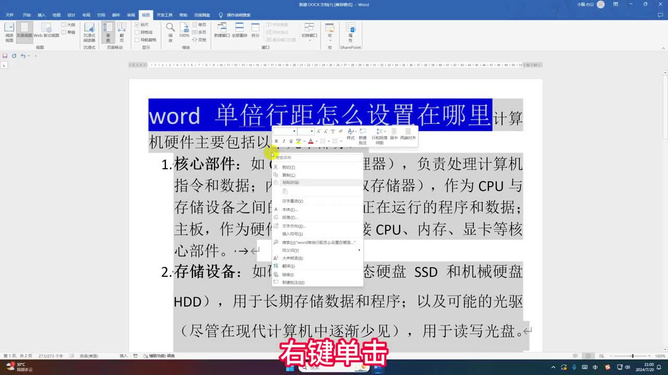
Task: Toggle the Ruler checkbox
Action: point(142,25)
